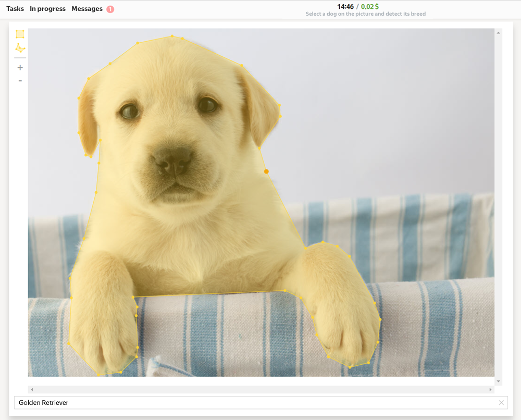Zoom in with the plus icon
521x420 pixels.
[x=20, y=68]
